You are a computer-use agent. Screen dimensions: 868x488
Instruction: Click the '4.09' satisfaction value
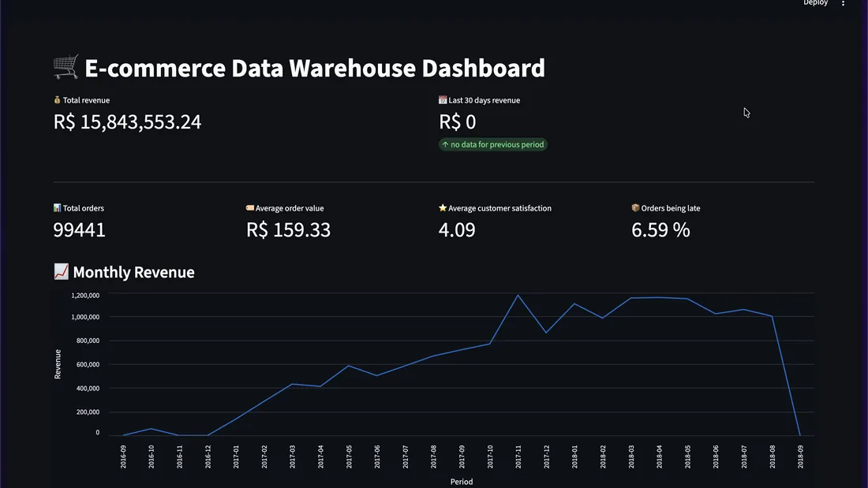click(x=457, y=229)
